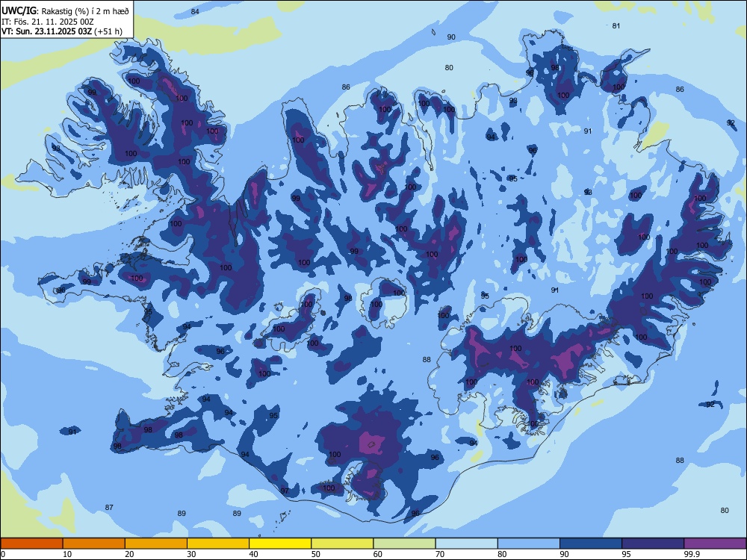Click the "VT: Sun. 23.11.2025 03Z" valid time
The width and height of the screenshot is (747, 560).
click(x=46, y=32)
